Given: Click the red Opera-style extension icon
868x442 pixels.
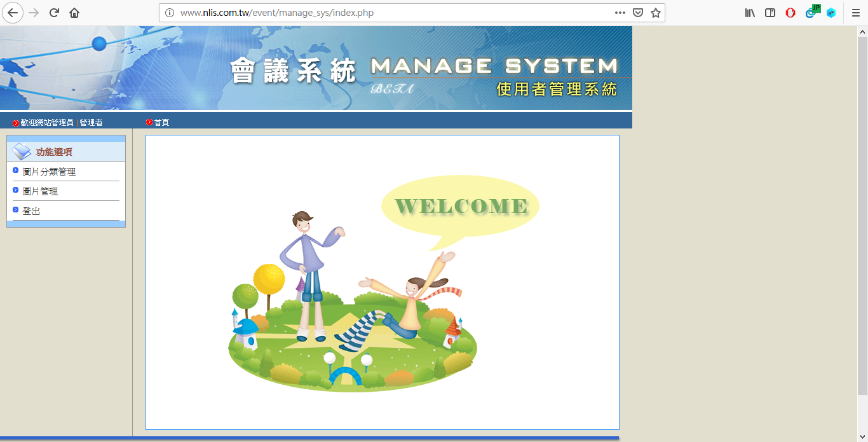Looking at the screenshot, I should coord(790,13).
